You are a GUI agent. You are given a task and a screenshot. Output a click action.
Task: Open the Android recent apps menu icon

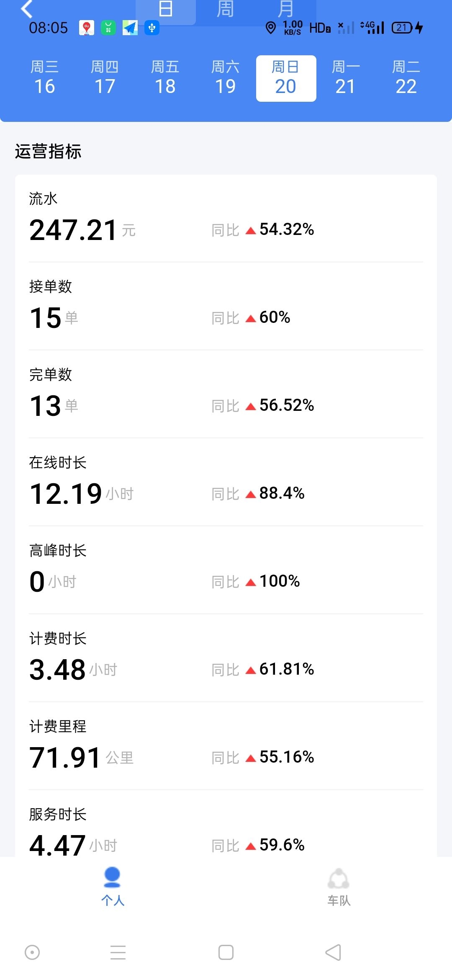[x=118, y=952]
